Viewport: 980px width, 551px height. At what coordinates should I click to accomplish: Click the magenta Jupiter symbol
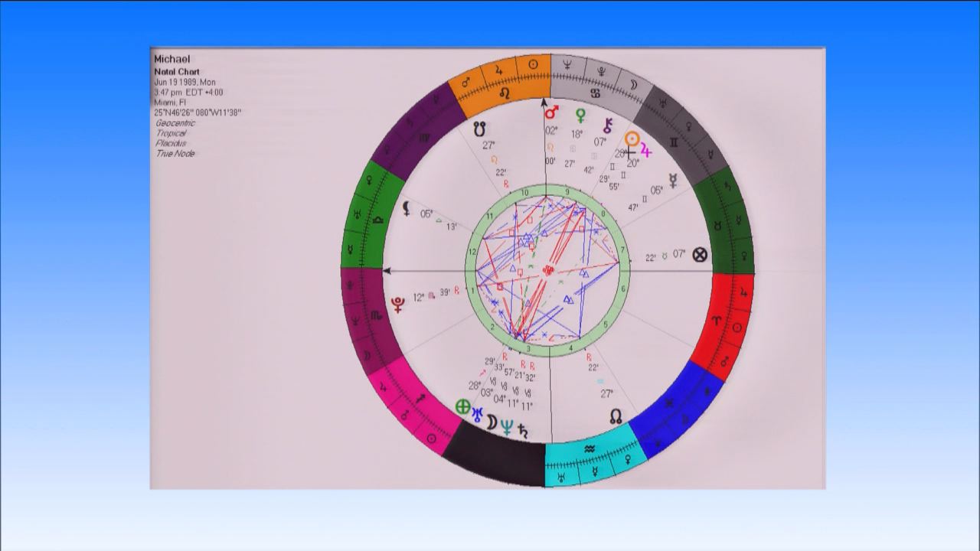(x=645, y=151)
